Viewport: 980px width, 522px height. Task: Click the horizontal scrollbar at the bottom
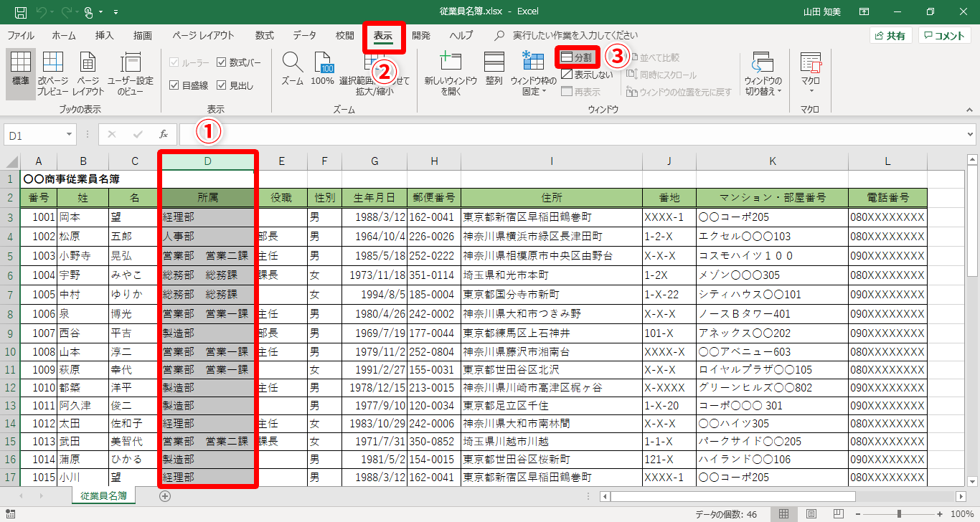(x=732, y=496)
